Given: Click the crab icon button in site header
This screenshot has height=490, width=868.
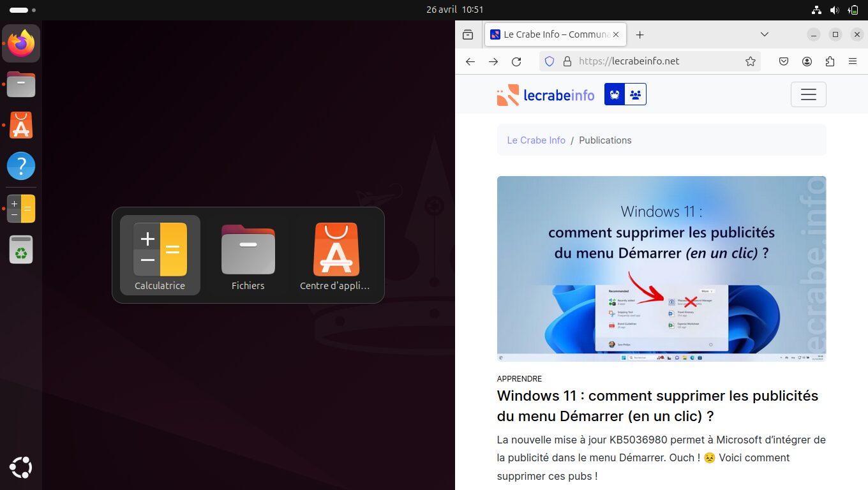Looking at the screenshot, I should click(615, 94).
